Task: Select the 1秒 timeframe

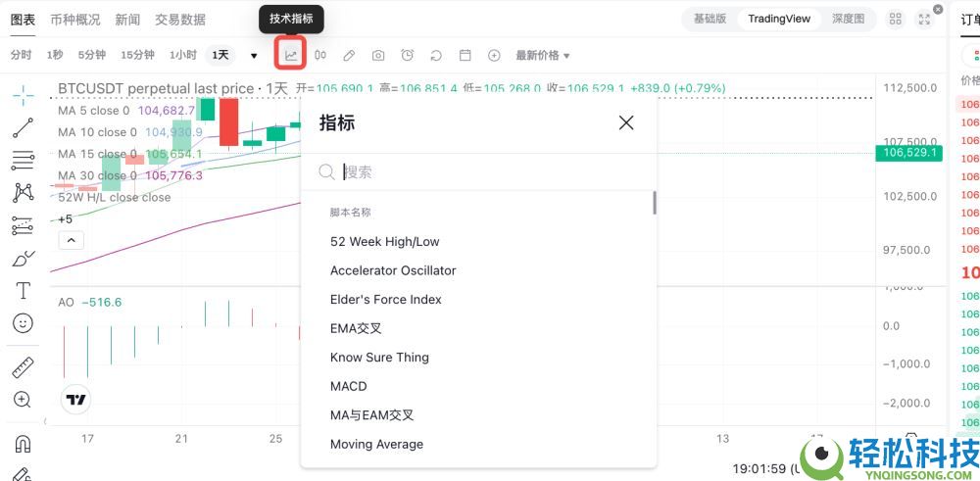Action: 54,55
